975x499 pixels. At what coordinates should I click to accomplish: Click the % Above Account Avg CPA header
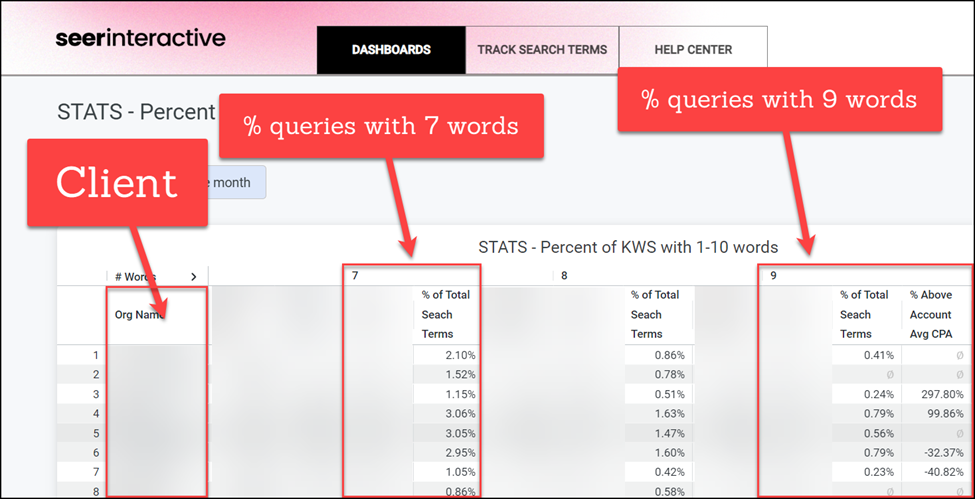(x=936, y=314)
